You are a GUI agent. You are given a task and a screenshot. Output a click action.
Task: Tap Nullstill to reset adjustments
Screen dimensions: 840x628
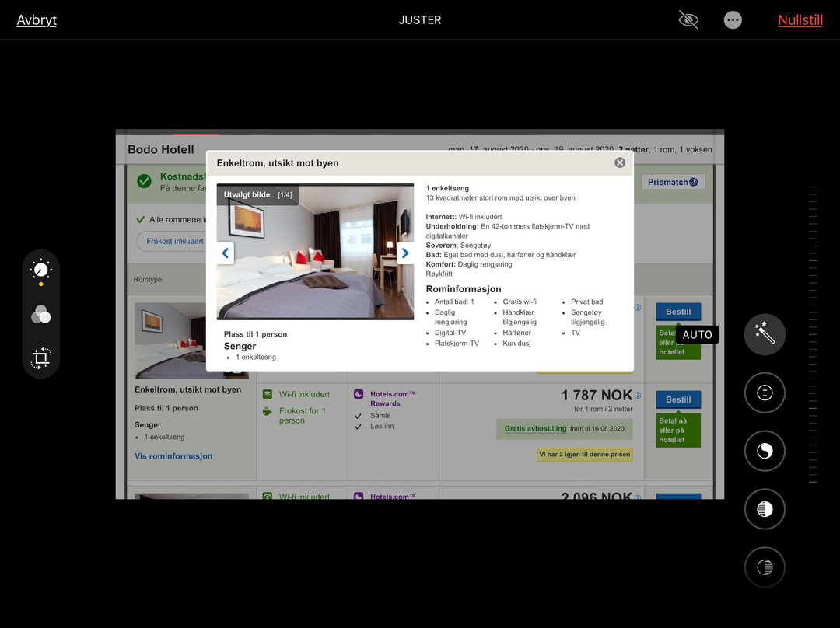point(800,20)
